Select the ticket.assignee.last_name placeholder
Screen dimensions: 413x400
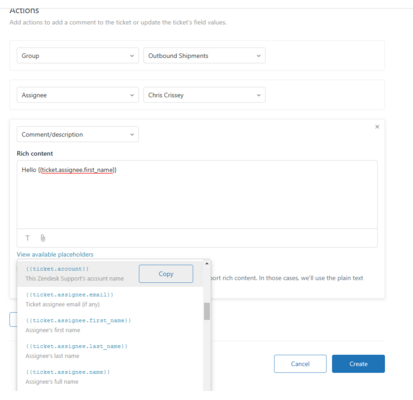coord(110,351)
